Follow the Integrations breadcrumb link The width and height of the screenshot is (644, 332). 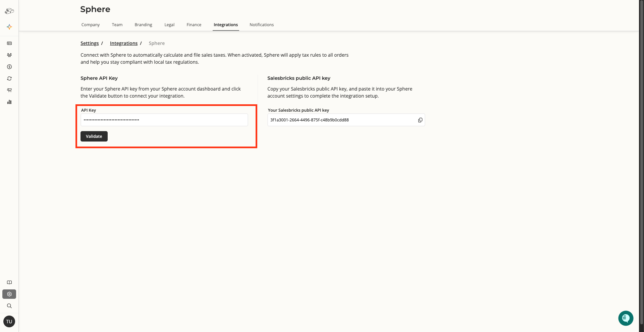click(124, 43)
